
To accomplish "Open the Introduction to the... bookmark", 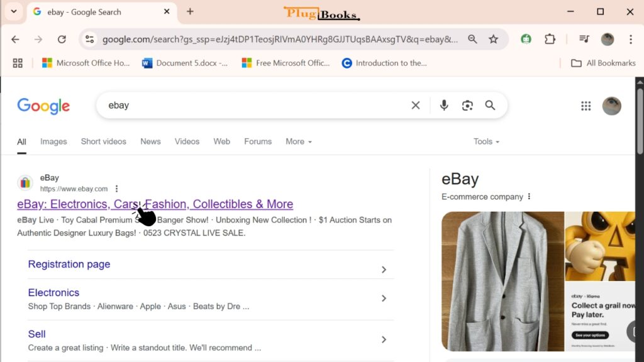I will (x=384, y=63).
